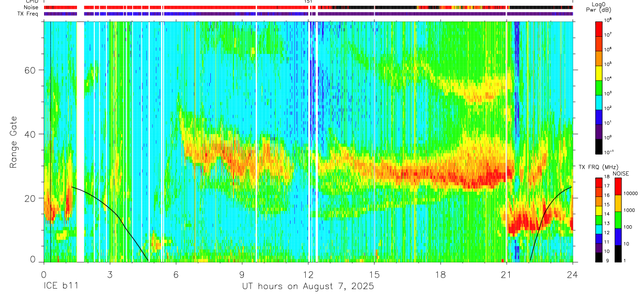Pick the blue segment of the power colorbar
The width and height of the screenshot is (644, 297).
pos(599,116)
